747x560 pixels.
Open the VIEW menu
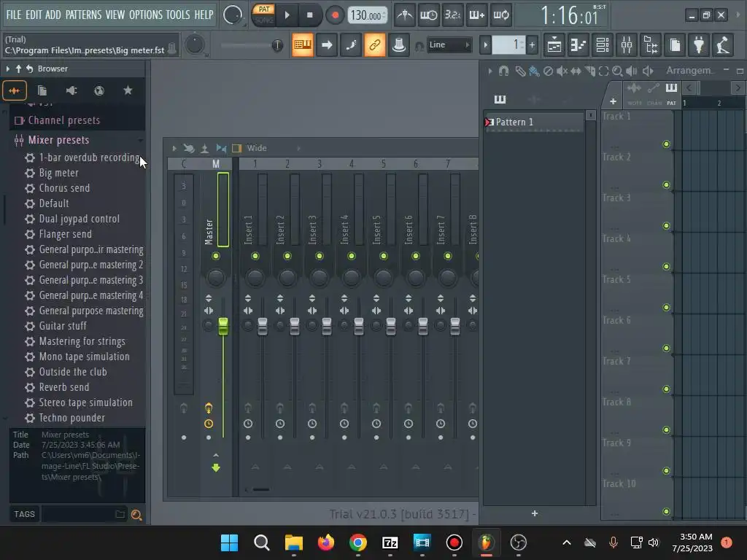point(115,15)
